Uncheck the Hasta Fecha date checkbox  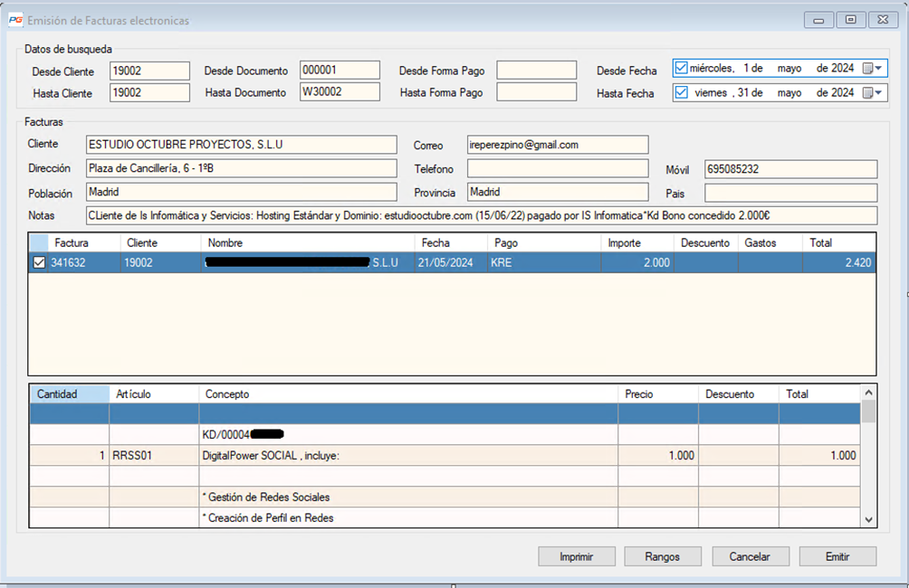(681, 92)
